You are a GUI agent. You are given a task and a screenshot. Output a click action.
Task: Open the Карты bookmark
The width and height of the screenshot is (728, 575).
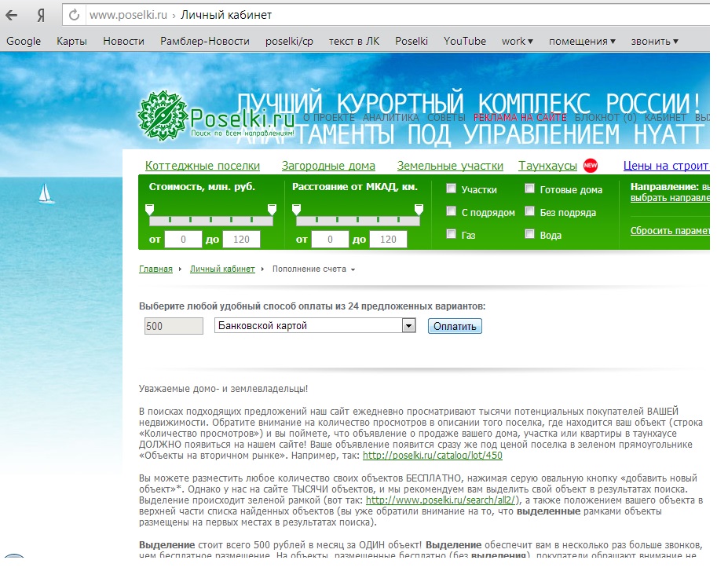click(x=71, y=42)
